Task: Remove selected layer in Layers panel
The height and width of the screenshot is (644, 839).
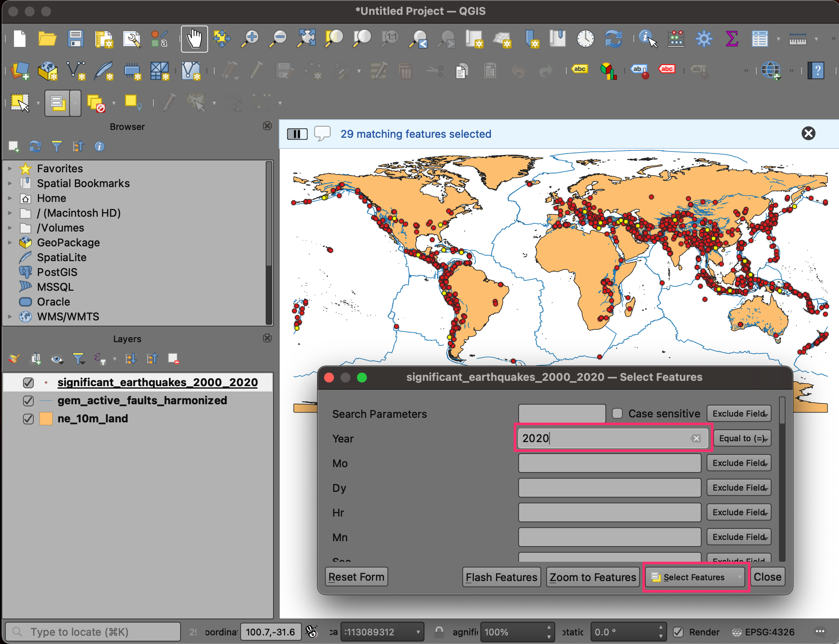Action: tap(173, 359)
